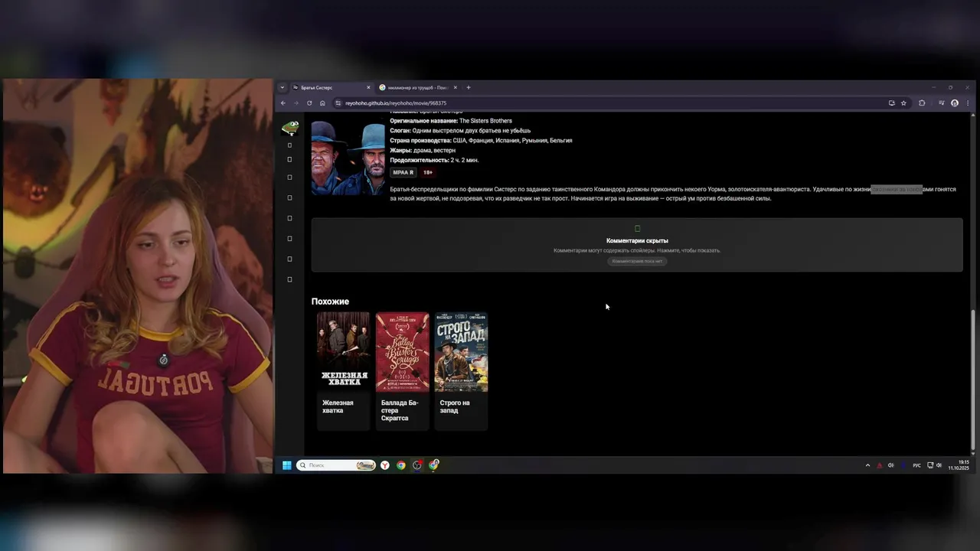Close the Братья Систерс tab
This screenshot has width=980, height=551.
[368, 87]
